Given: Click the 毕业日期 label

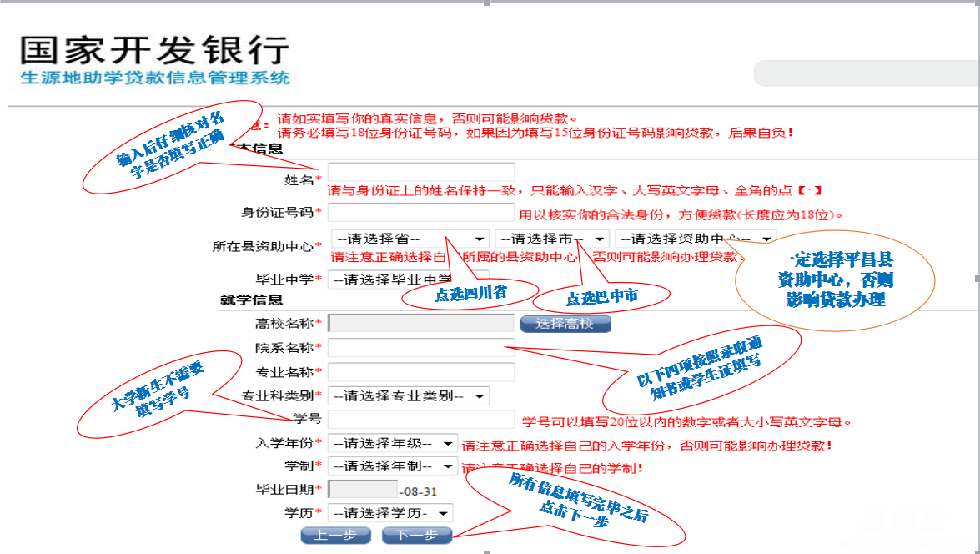Looking at the screenshot, I should click(285, 489).
